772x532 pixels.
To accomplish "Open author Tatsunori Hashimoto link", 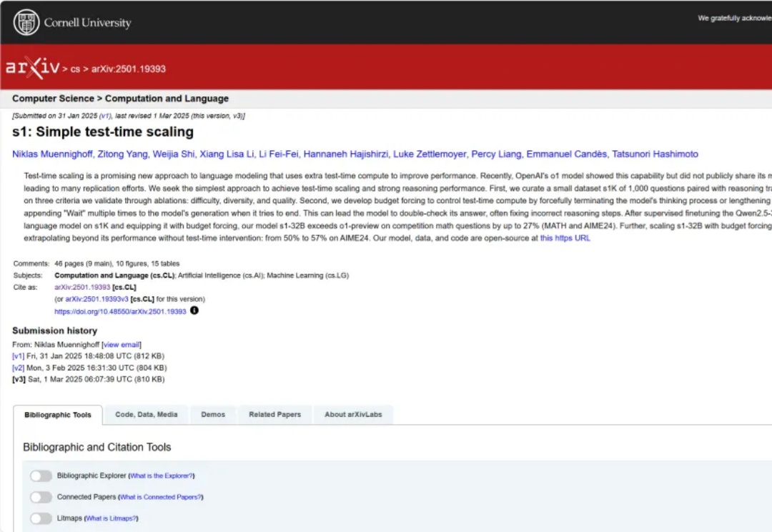I will click(x=655, y=154).
